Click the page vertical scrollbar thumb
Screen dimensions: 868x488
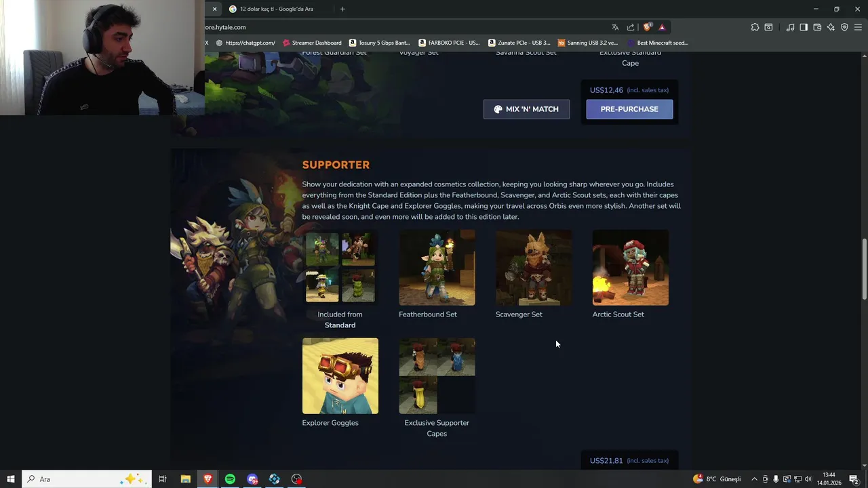pyautogui.click(x=864, y=269)
